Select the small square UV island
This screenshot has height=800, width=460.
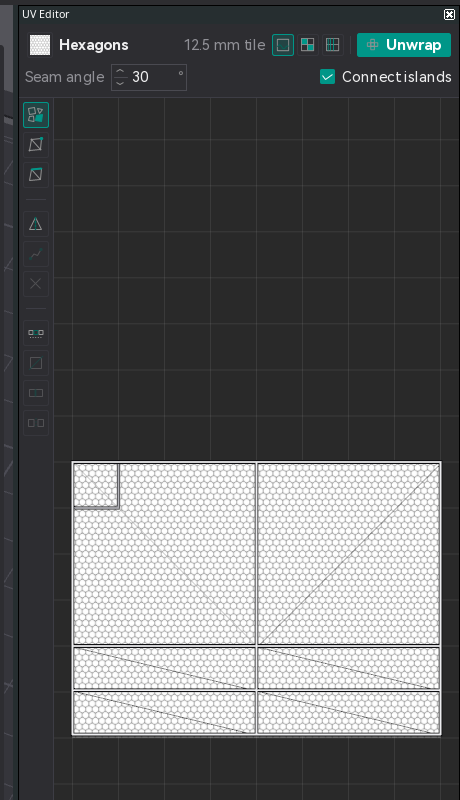pyautogui.click(x=96, y=486)
